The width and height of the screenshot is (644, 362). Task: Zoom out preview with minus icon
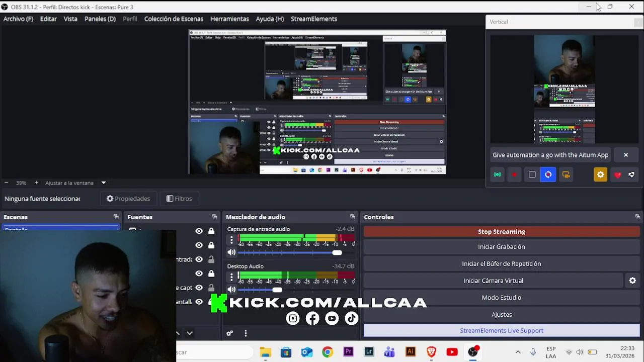tap(6, 183)
